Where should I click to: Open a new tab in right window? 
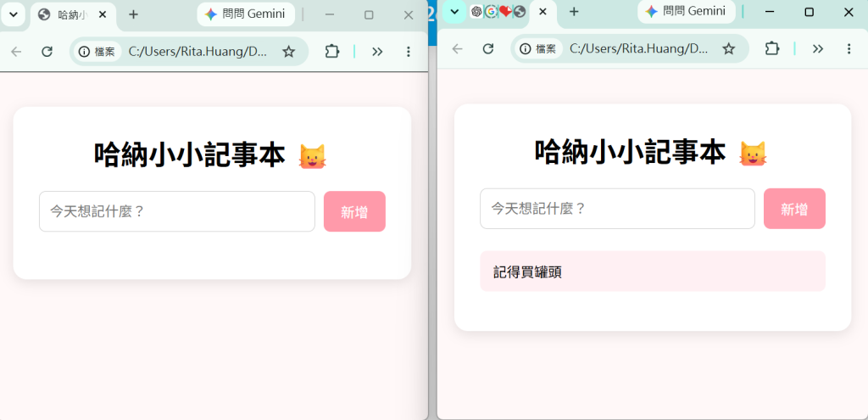(x=574, y=12)
